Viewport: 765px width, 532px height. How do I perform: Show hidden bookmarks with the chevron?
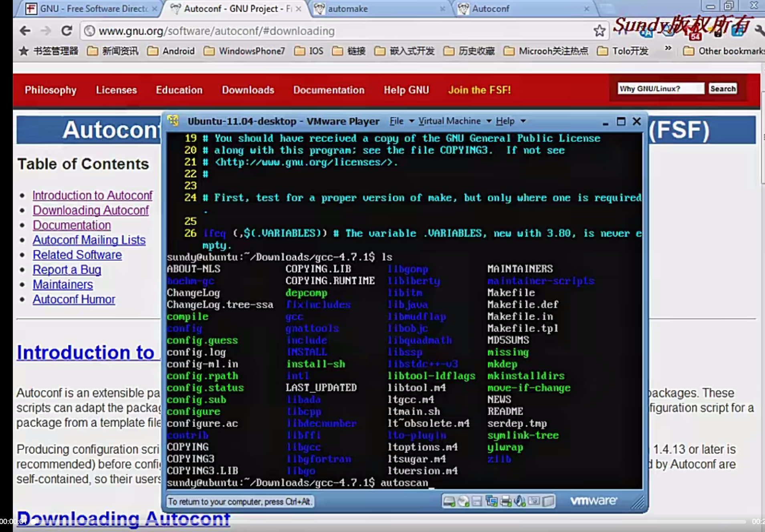[x=668, y=48]
